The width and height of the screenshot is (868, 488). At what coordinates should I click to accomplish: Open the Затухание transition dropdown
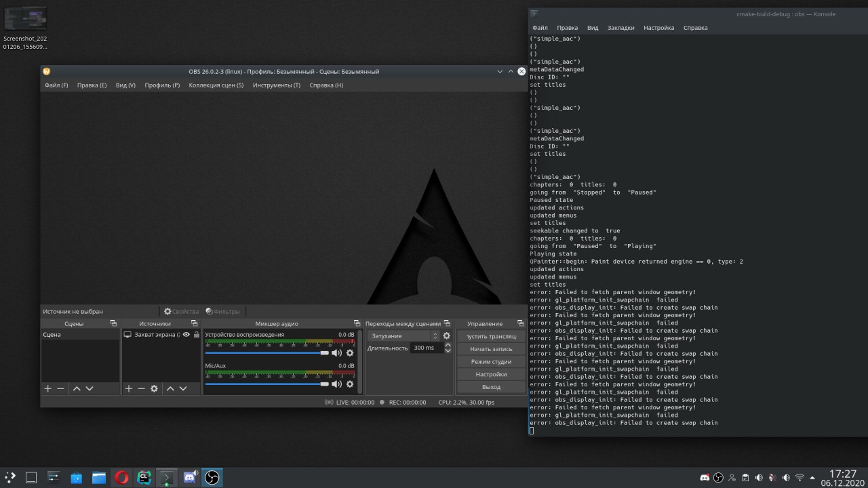click(403, 335)
